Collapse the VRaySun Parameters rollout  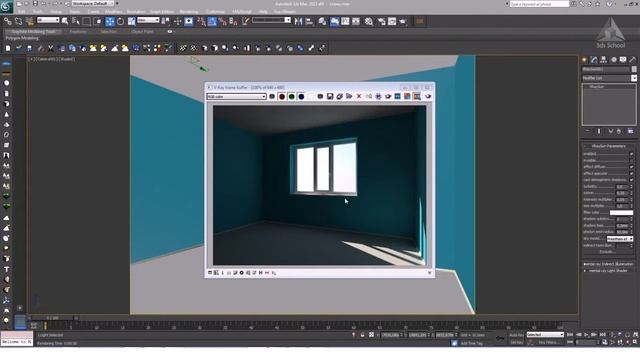click(x=608, y=146)
